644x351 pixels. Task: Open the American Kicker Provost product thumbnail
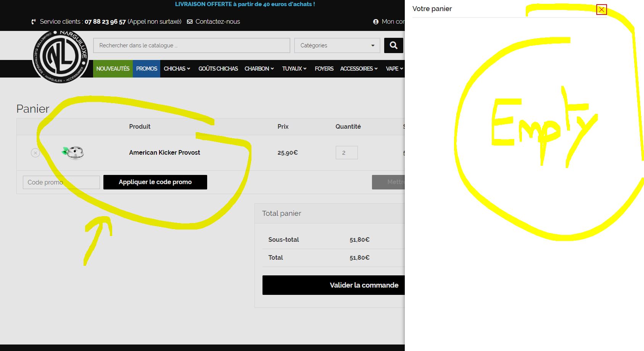(x=73, y=153)
